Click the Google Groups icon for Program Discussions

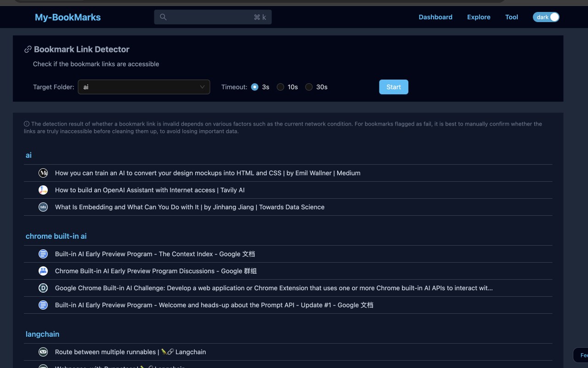click(43, 271)
